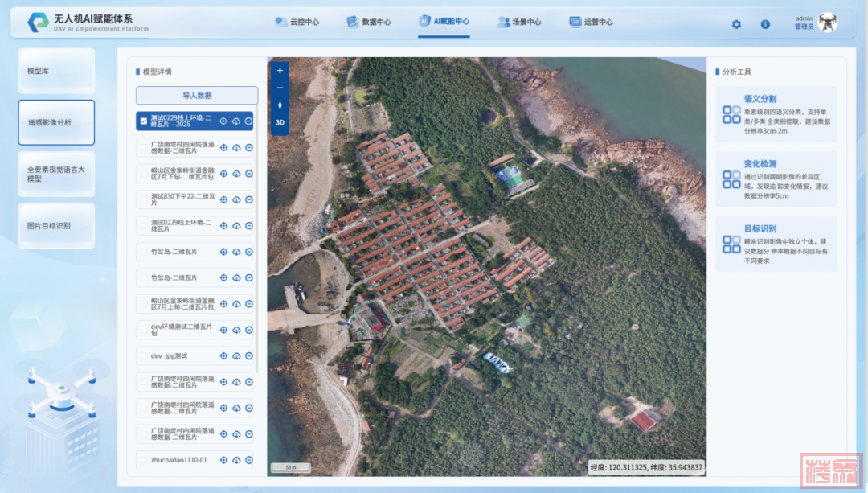868x493 pixels.
Task: Switch the map to 3D view
Action: (280, 123)
